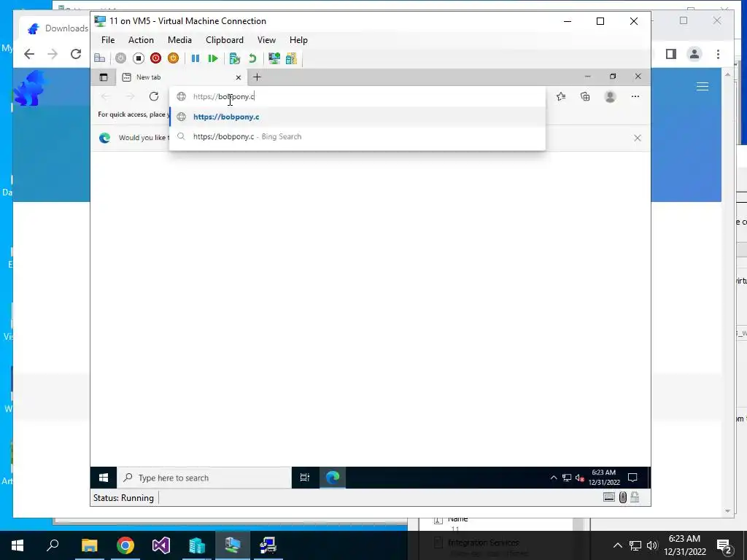This screenshot has height=560, width=747.
Task: Add a new Edge tab with plus
Action: coord(258,77)
